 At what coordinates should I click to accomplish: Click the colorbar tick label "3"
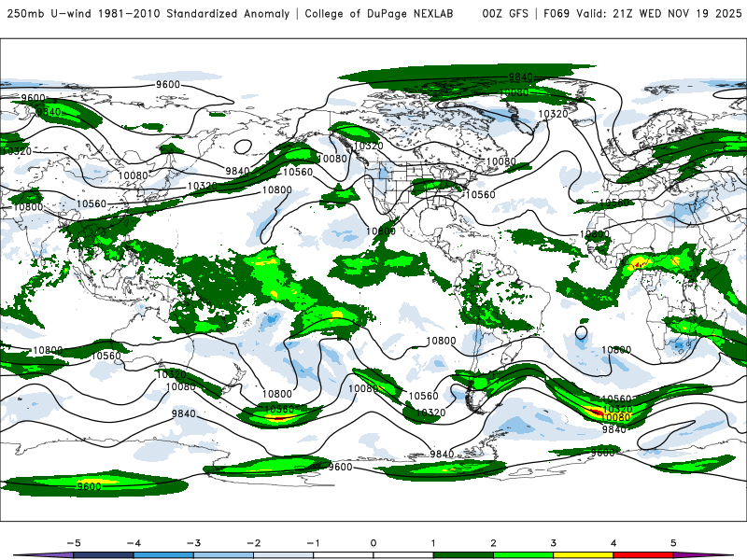click(554, 543)
